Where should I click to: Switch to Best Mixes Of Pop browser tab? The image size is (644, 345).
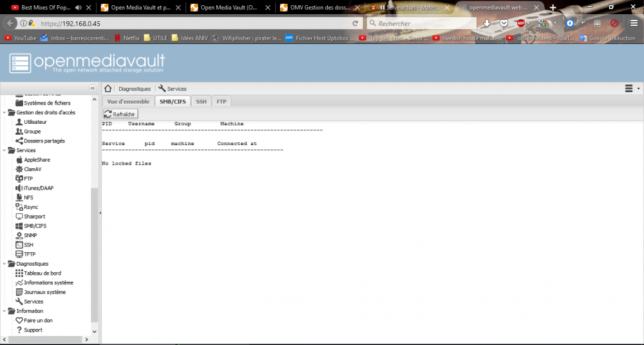coord(46,7)
